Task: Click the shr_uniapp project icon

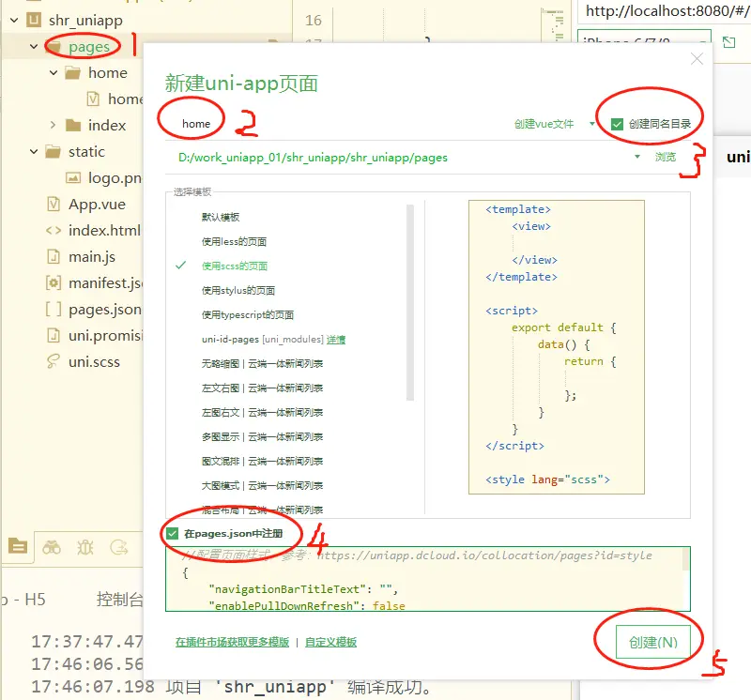Action: tap(34, 20)
